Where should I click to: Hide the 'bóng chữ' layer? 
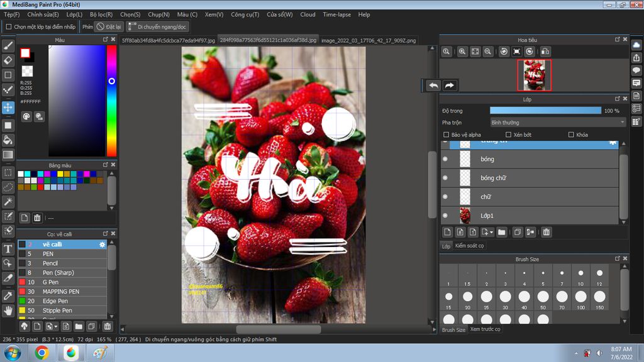445,178
